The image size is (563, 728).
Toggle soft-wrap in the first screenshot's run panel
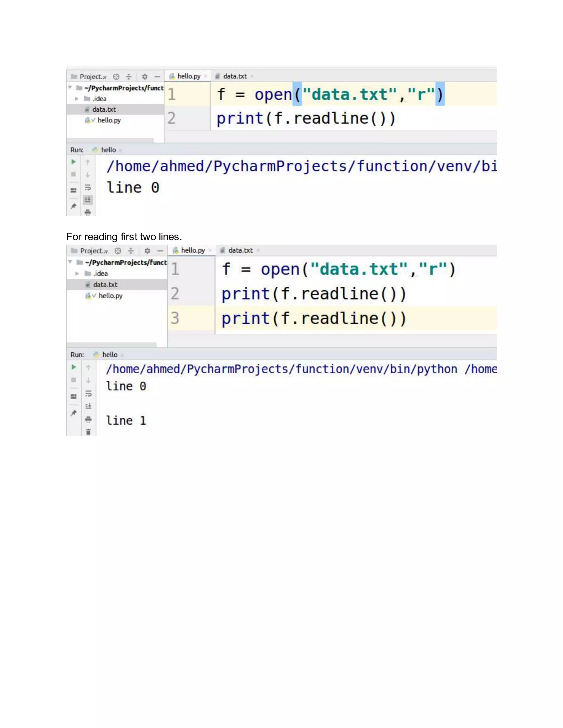tap(88, 187)
